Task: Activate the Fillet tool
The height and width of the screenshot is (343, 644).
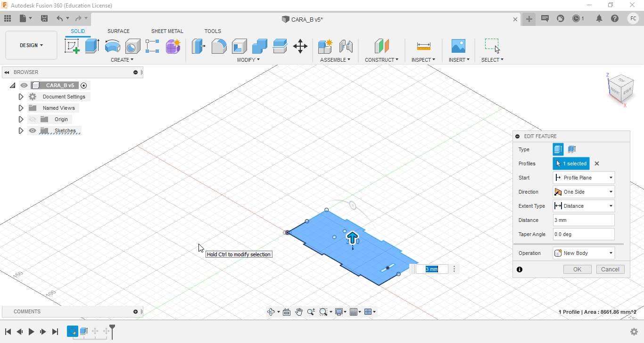Action: pyautogui.click(x=219, y=46)
